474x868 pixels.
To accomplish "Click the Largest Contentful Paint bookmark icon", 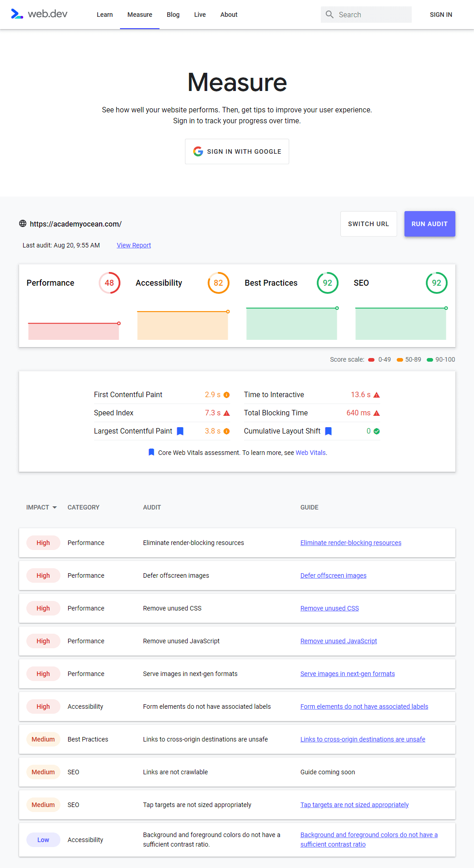I will click(180, 431).
